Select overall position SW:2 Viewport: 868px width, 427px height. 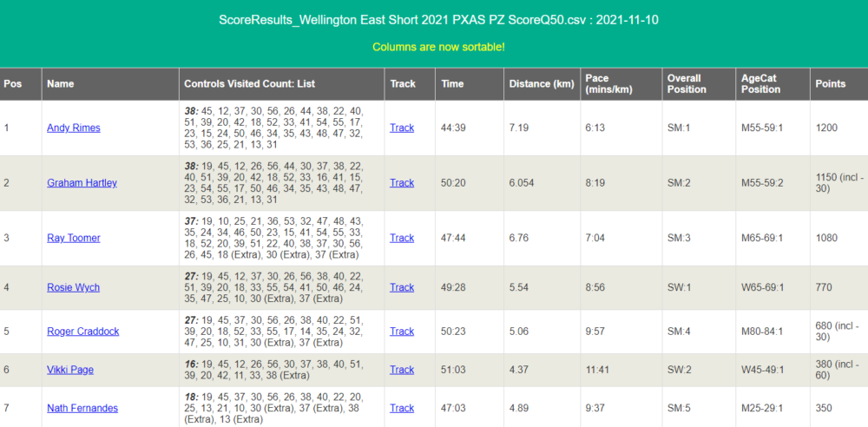tap(681, 370)
